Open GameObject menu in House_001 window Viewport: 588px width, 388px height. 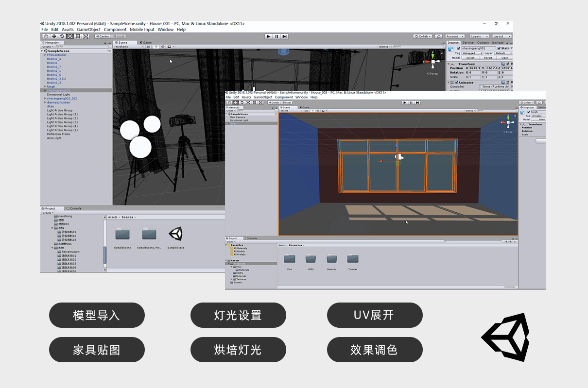tap(88, 30)
